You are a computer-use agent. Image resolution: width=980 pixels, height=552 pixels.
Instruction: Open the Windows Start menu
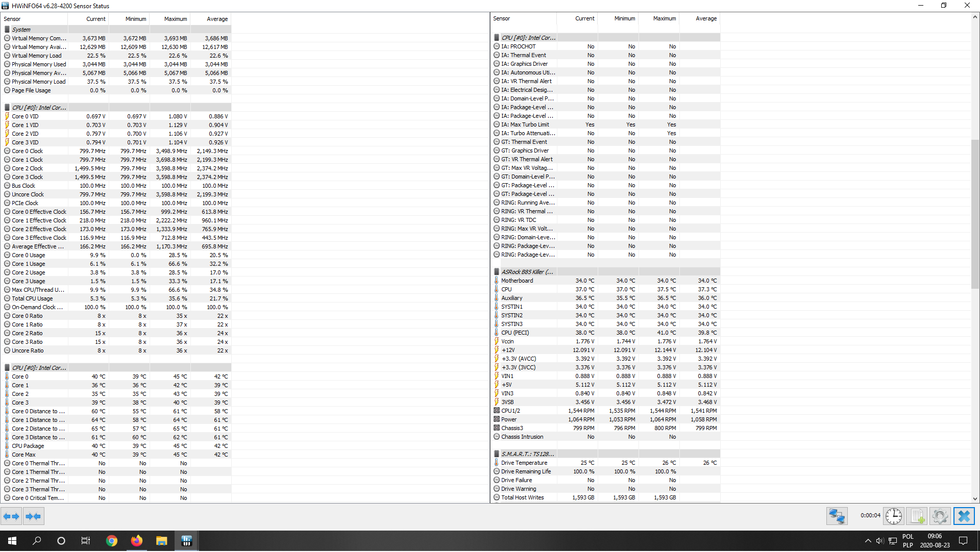12,541
